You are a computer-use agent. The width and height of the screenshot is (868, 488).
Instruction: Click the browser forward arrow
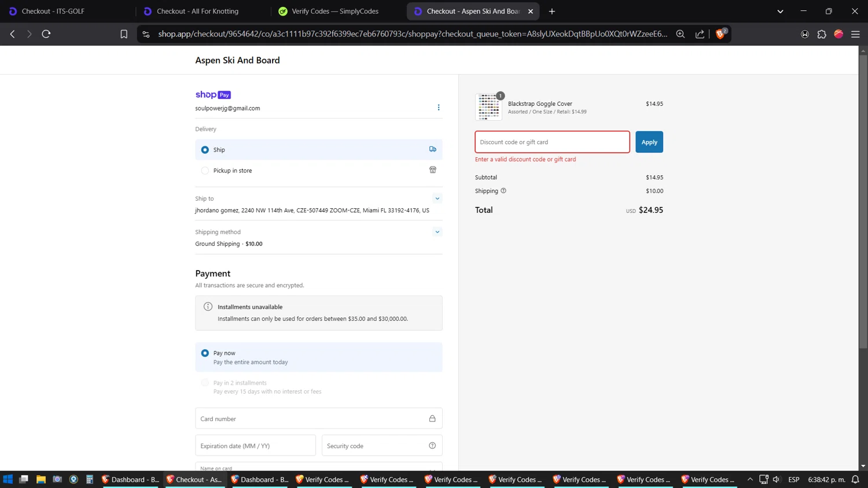(x=29, y=34)
